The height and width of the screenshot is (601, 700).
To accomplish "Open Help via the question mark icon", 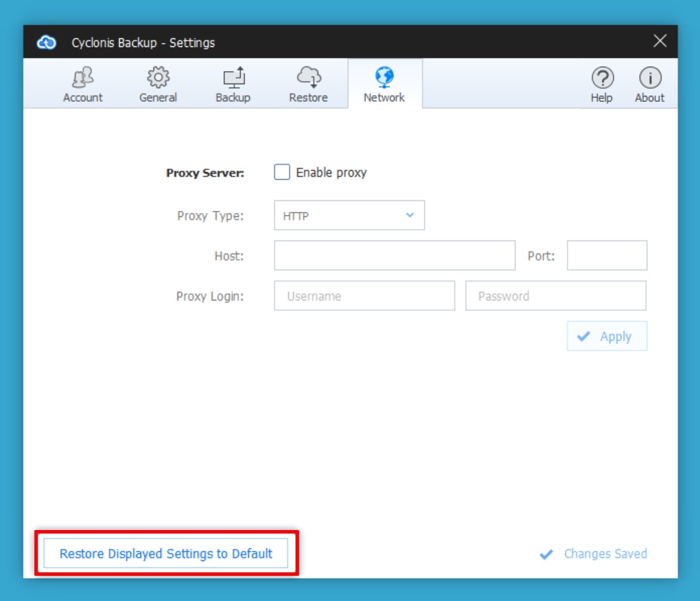I will click(x=602, y=78).
